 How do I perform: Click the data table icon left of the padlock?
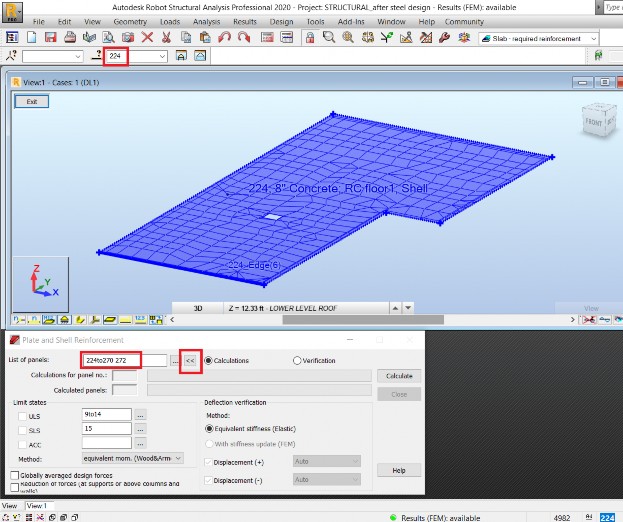pos(286,38)
